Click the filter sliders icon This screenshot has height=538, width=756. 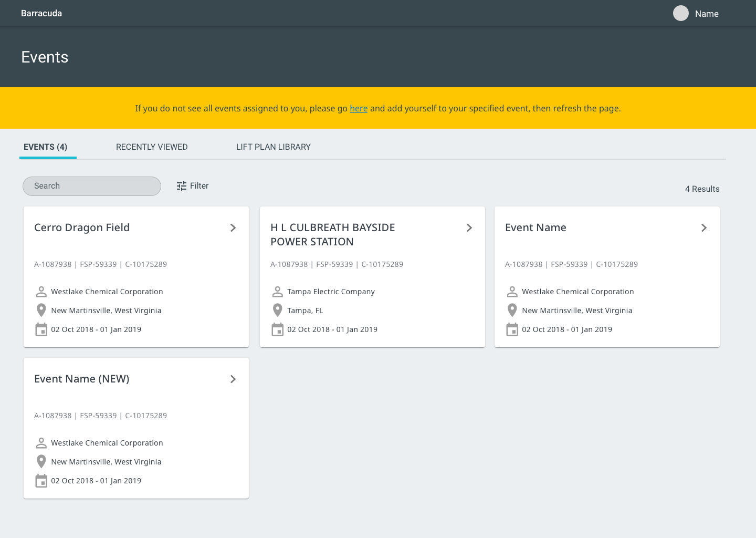[182, 186]
